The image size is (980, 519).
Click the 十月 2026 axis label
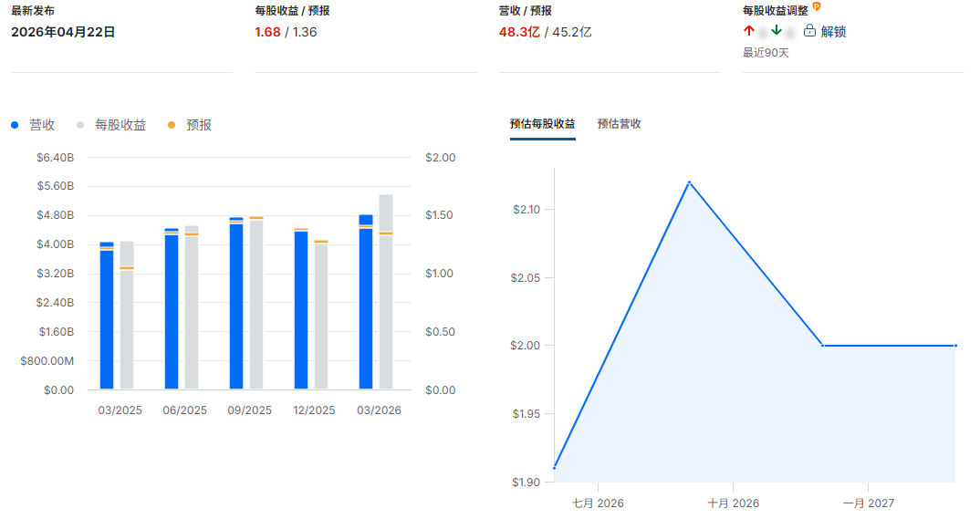pos(733,503)
